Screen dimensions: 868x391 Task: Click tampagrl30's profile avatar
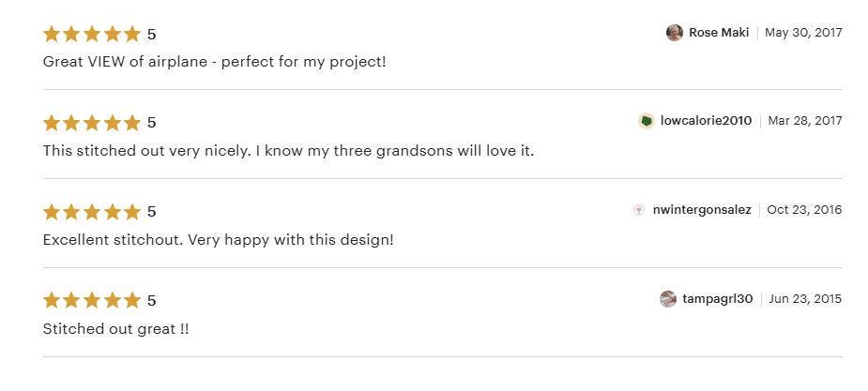(x=668, y=299)
